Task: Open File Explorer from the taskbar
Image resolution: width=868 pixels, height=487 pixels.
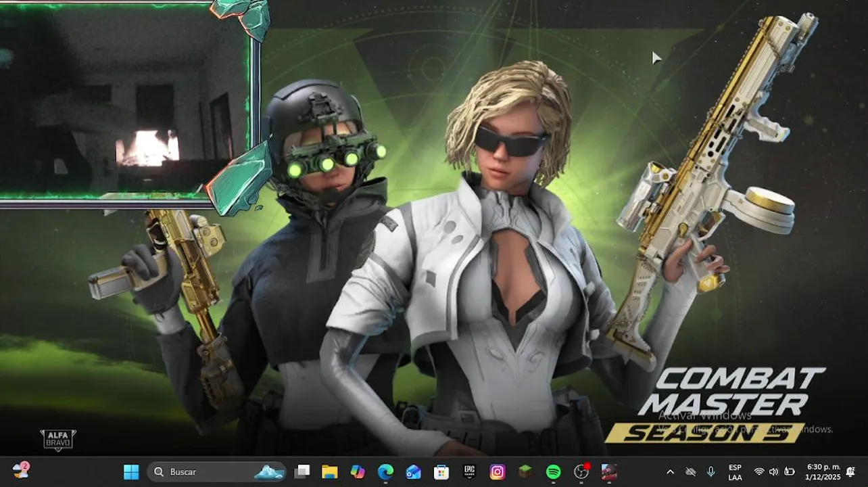Action: click(x=329, y=471)
